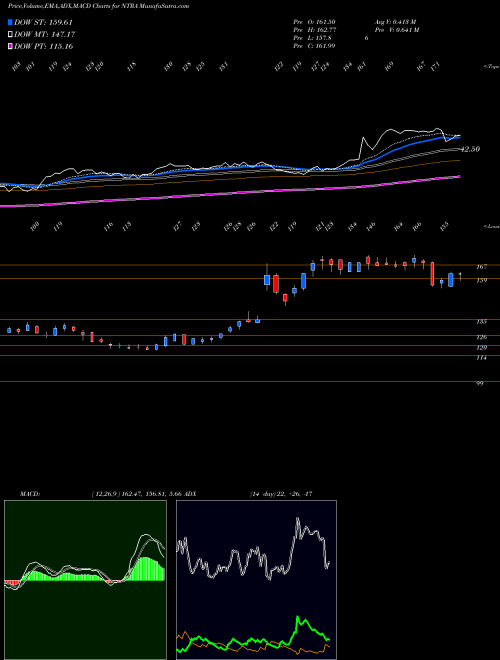The height and width of the screenshot is (660, 500).
Task: Click the 'MACD:' indicator label
Action: tap(29, 494)
